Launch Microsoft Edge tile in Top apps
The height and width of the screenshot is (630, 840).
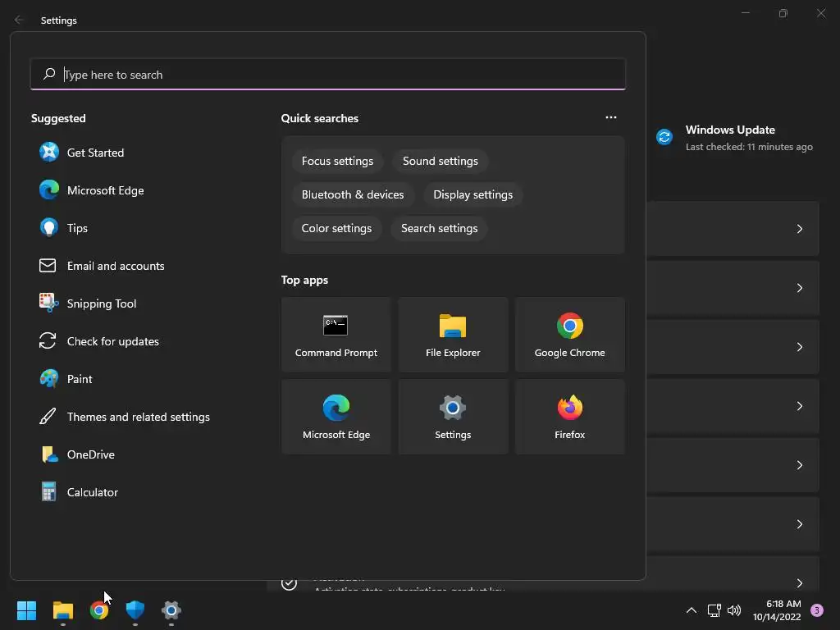click(336, 417)
